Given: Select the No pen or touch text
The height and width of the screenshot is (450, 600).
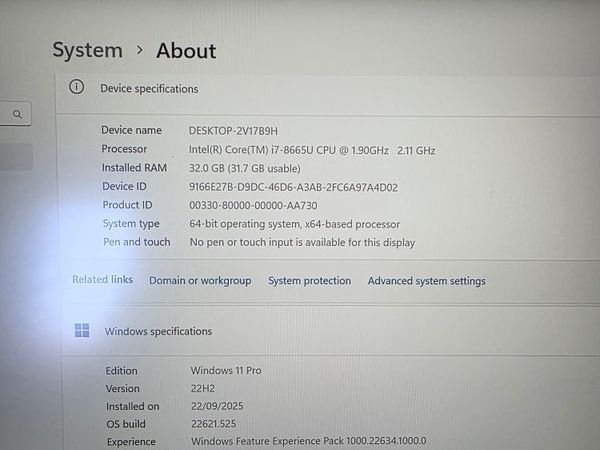Looking at the screenshot, I should point(302,243).
